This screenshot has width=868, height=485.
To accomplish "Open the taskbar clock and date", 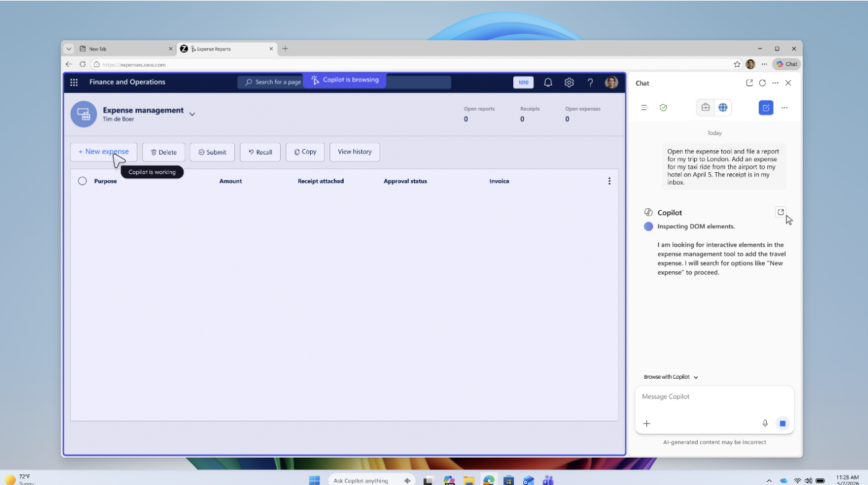I will point(847,480).
